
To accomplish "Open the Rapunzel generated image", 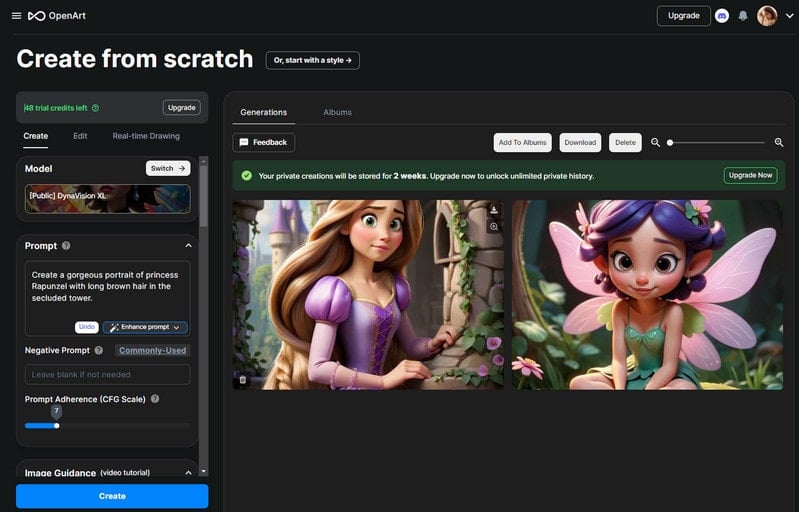I will [x=368, y=295].
